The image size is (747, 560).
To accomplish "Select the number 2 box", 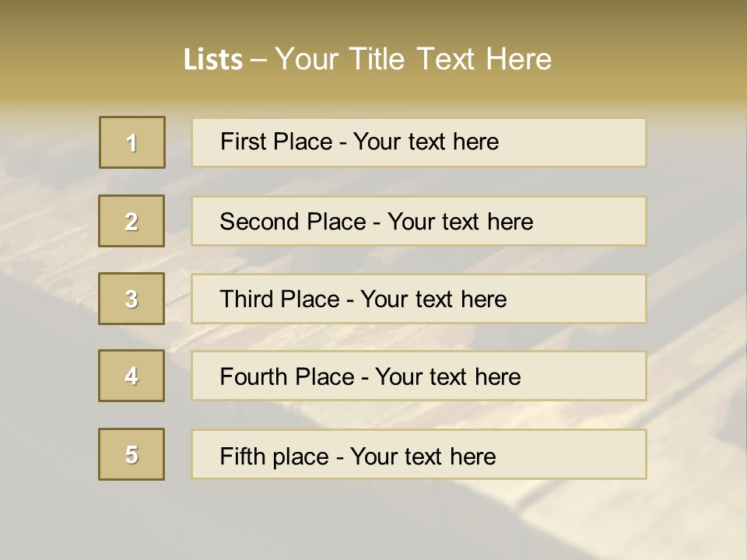I will click(132, 221).
